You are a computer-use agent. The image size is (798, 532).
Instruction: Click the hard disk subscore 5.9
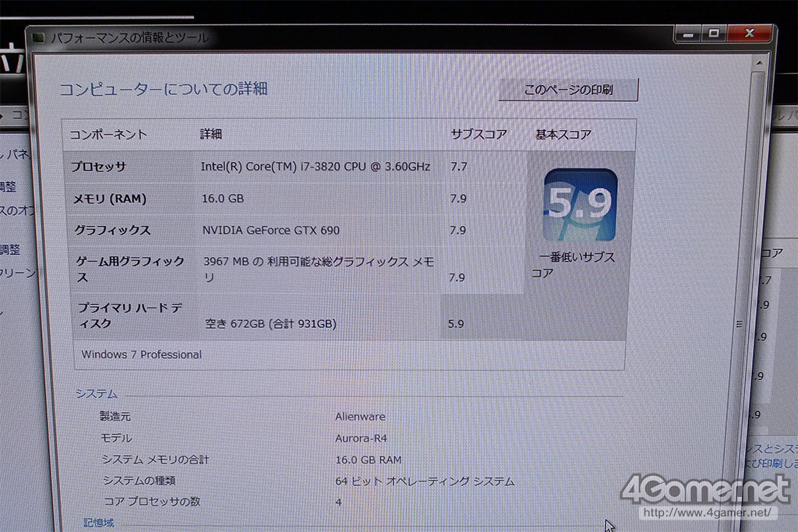[456, 324]
